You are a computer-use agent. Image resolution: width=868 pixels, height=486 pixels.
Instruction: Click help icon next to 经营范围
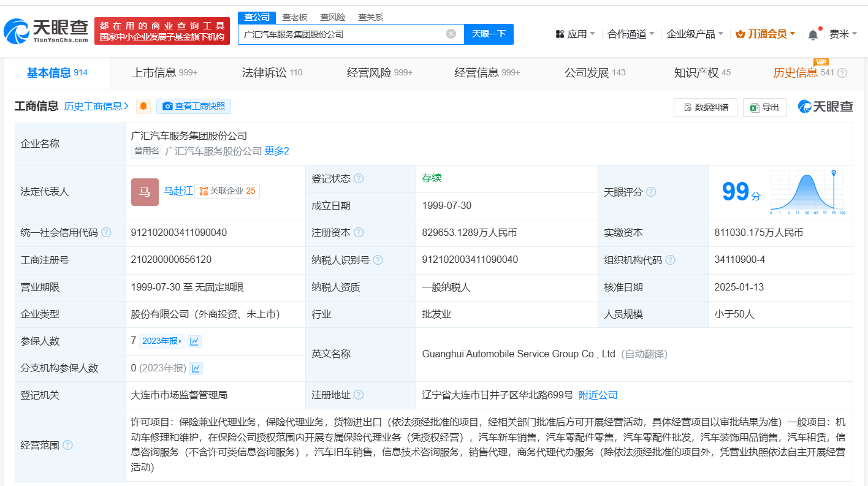[x=67, y=445]
